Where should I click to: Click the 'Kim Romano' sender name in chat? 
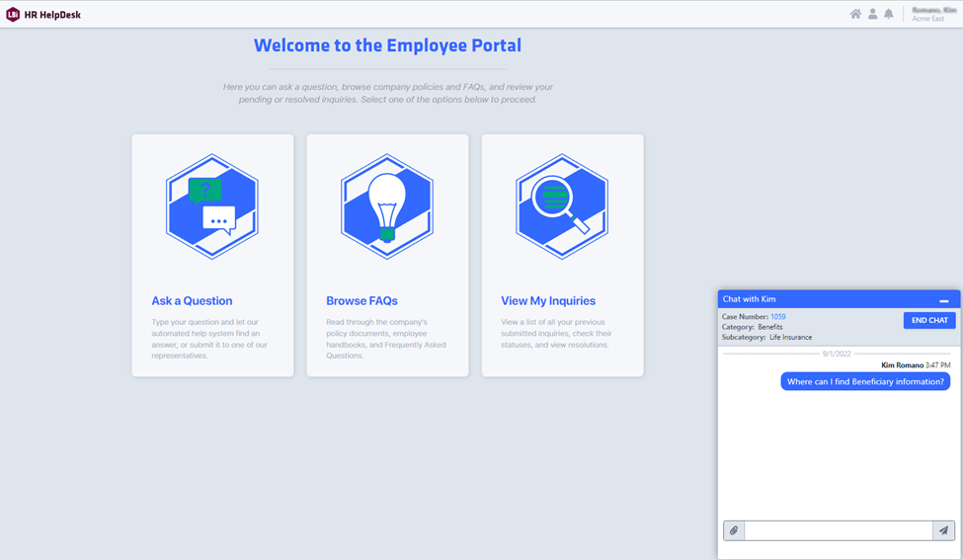point(902,365)
